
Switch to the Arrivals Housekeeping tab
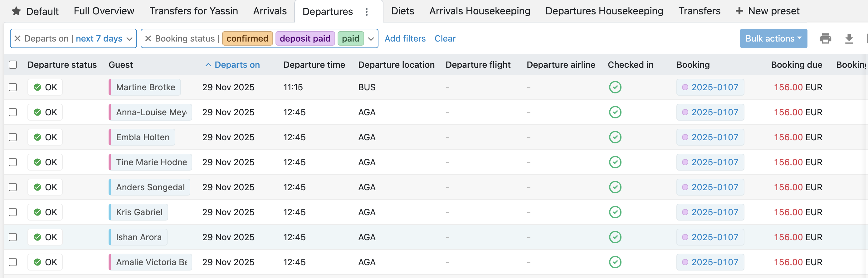pyautogui.click(x=480, y=11)
